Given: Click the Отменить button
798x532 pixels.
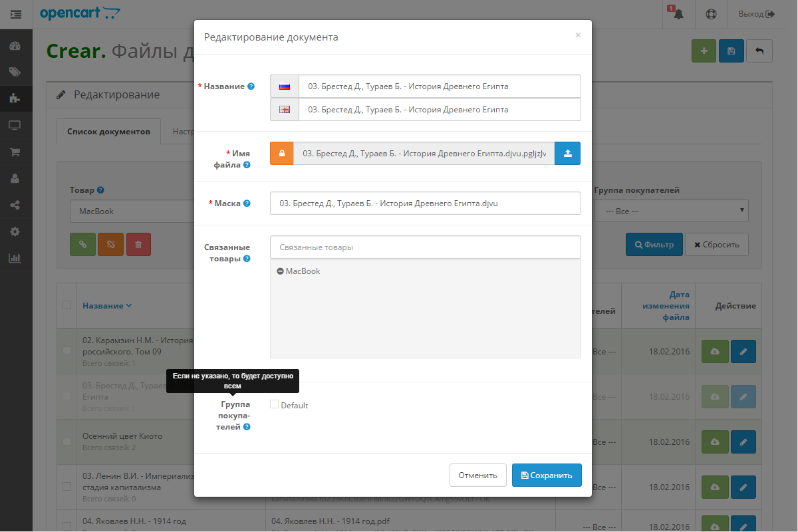Looking at the screenshot, I should pos(478,475).
